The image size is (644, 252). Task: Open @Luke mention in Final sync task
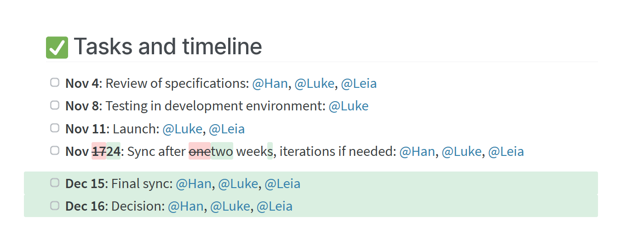[x=238, y=184]
